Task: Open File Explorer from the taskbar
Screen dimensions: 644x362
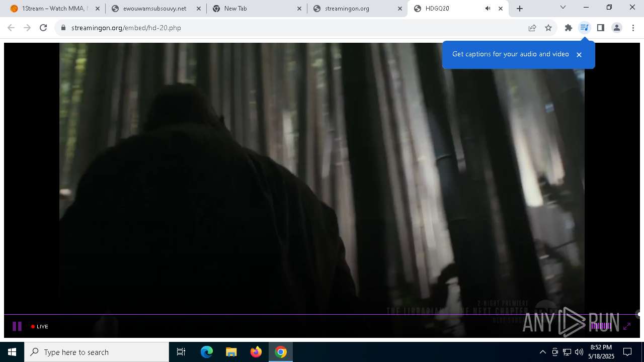Action: 231,352
